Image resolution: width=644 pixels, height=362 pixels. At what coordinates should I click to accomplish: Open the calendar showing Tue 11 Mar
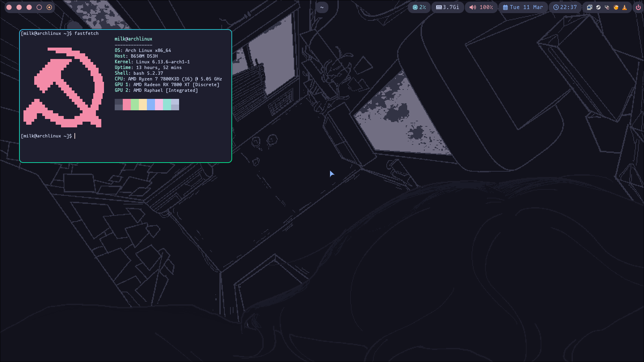click(523, 7)
